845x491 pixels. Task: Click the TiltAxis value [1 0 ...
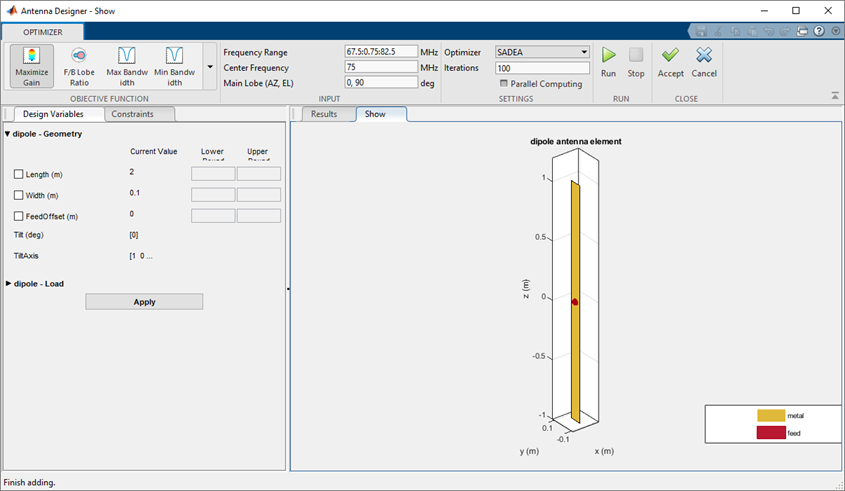pos(141,256)
